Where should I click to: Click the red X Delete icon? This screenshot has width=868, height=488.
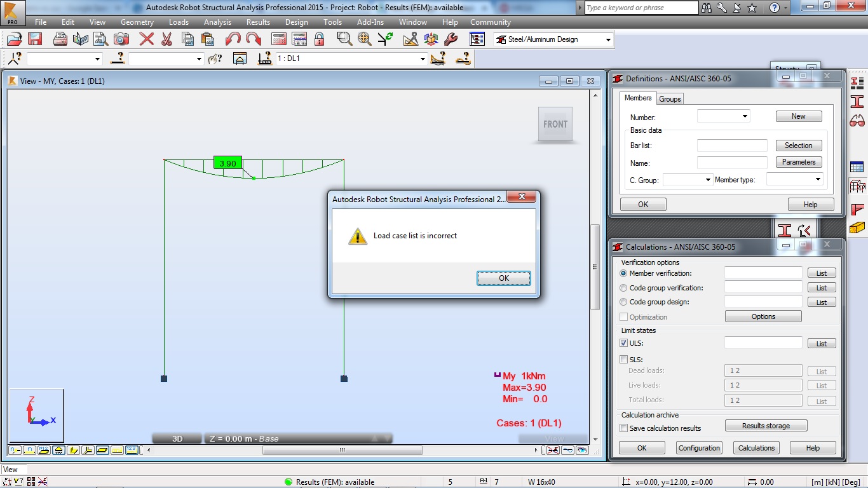coord(147,39)
